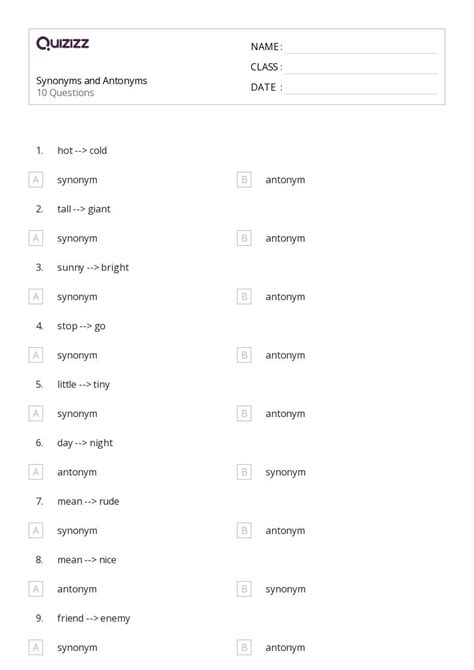474x670 pixels.
Task: Click question text stop --> go
Action: pyautogui.click(x=81, y=326)
